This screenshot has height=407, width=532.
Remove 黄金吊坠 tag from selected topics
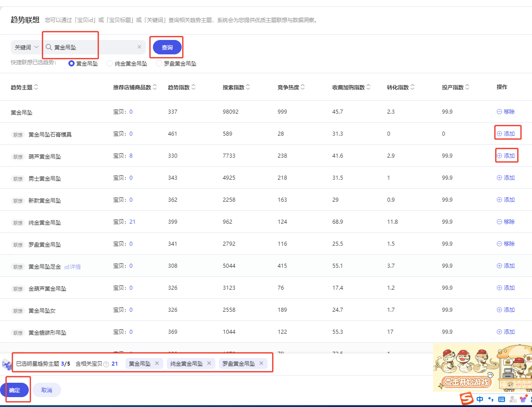157,363
